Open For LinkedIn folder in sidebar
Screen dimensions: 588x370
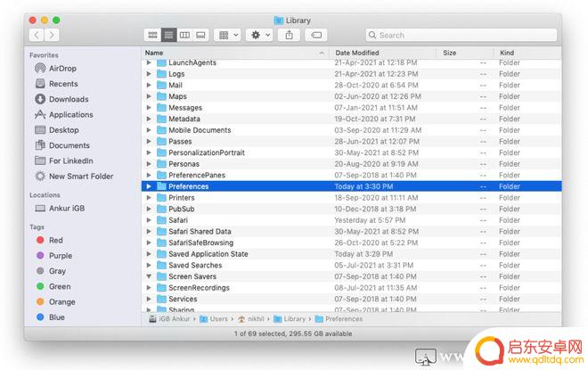coord(64,160)
